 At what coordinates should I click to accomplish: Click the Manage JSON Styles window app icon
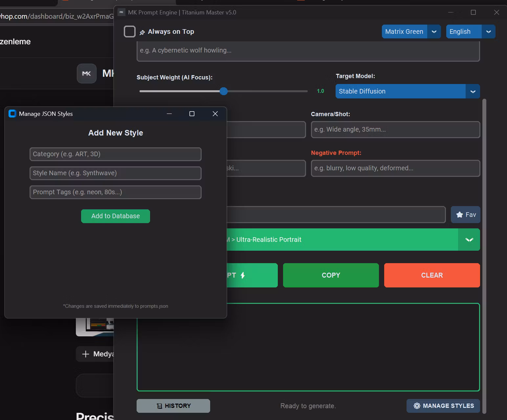(12, 114)
